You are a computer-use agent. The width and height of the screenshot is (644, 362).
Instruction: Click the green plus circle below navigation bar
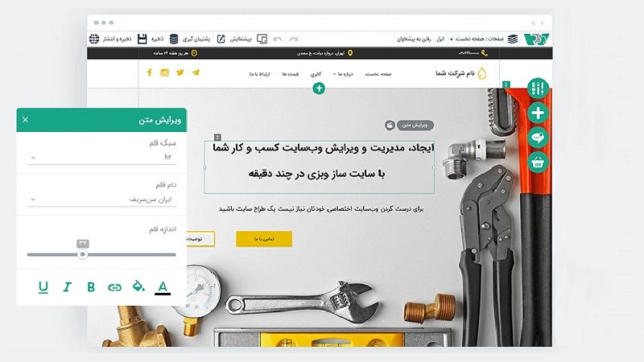coord(319,88)
